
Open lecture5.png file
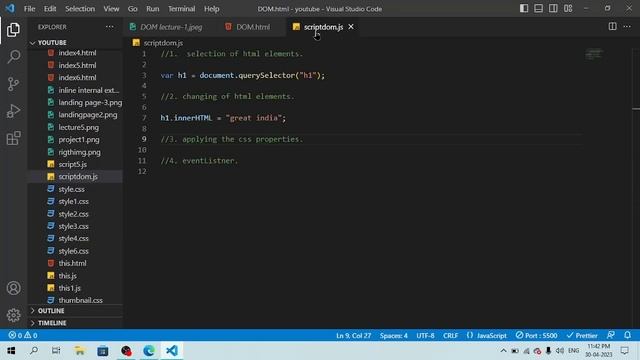click(x=78, y=127)
